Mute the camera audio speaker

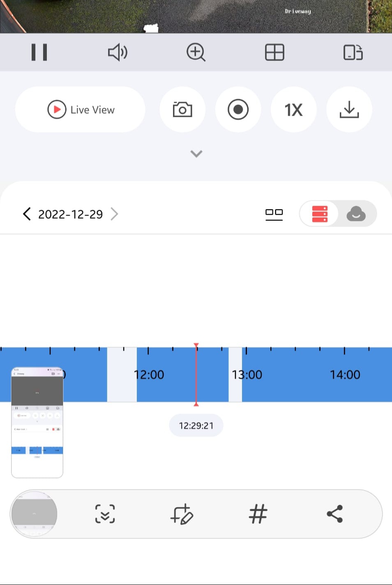pyautogui.click(x=118, y=52)
